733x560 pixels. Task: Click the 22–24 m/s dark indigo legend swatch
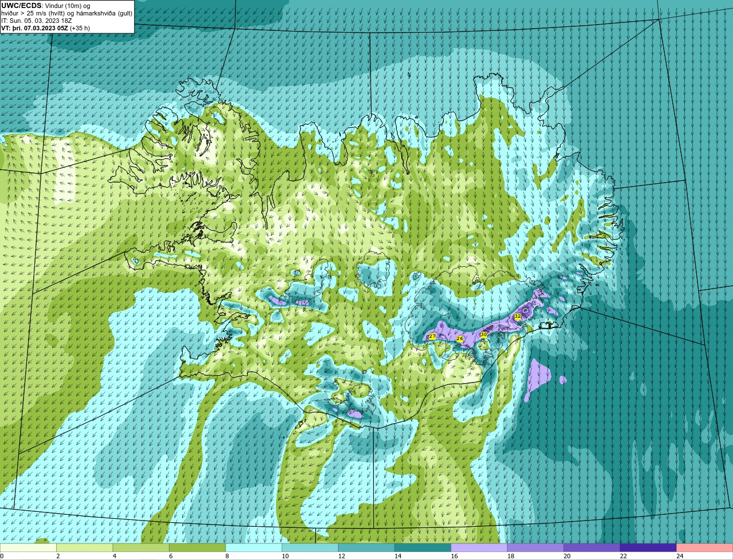click(648, 547)
